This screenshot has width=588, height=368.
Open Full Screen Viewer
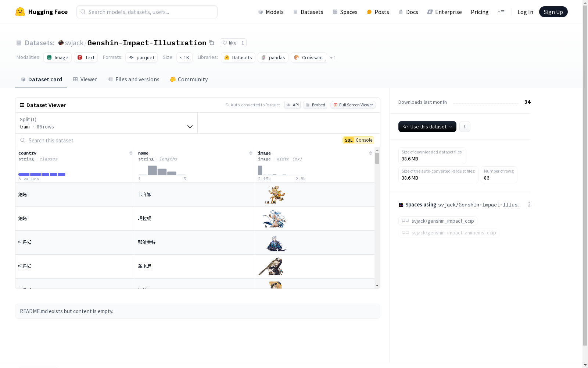(x=353, y=105)
